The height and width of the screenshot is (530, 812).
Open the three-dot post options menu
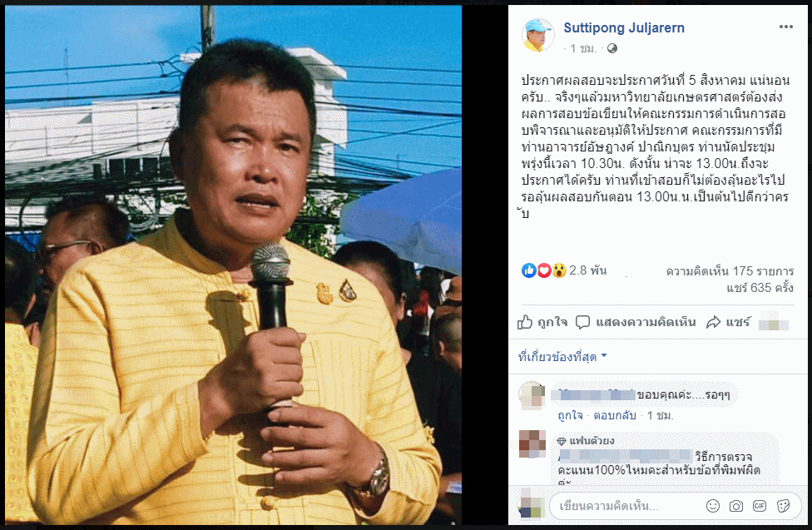(x=785, y=27)
